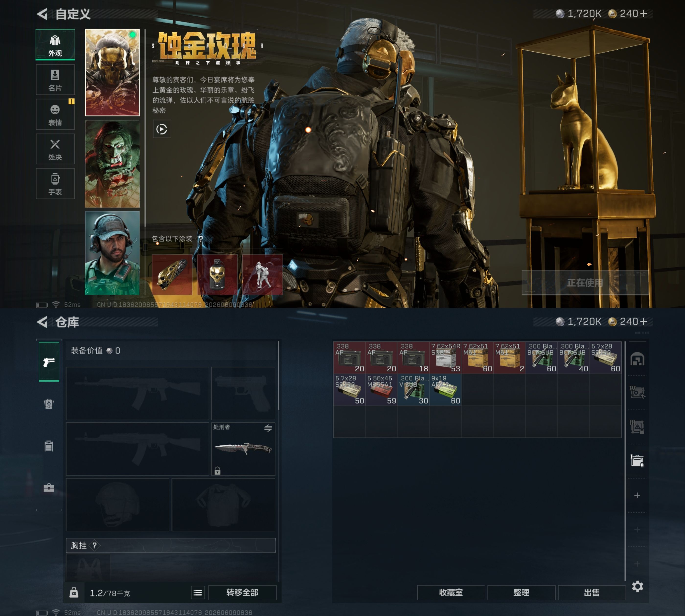This screenshot has height=616, width=685.
Task: Open the first empty primary rifle slot
Action: (137, 394)
